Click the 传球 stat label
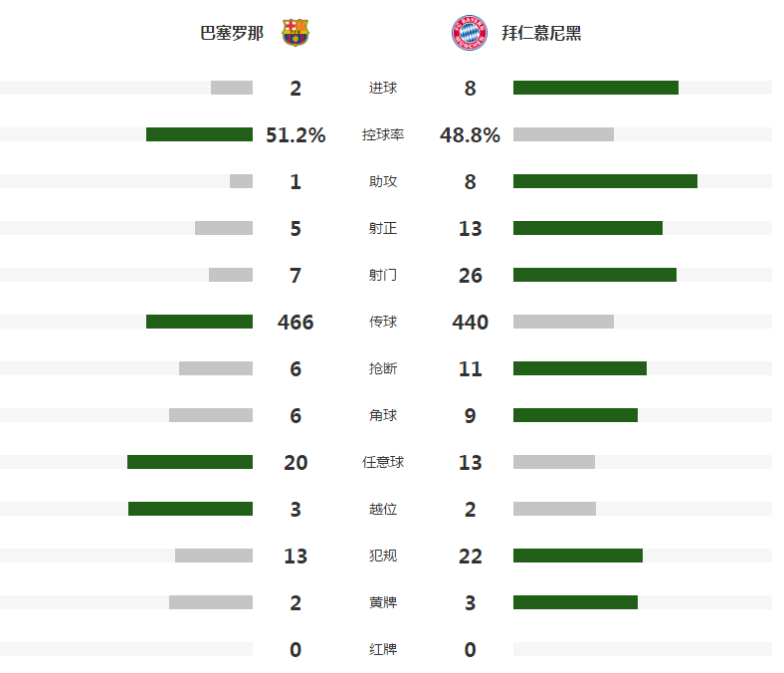 [383, 322]
